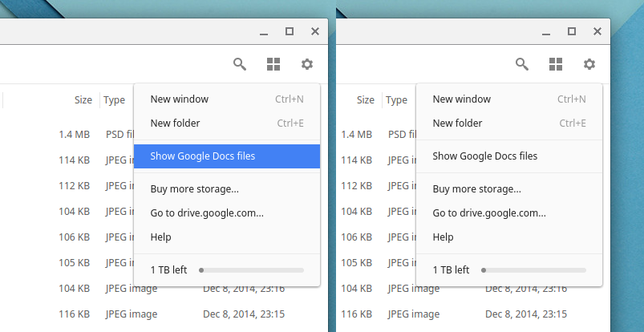Maximize the left Files window
Image resolution: width=644 pixels, height=332 pixels.
pos(290,31)
